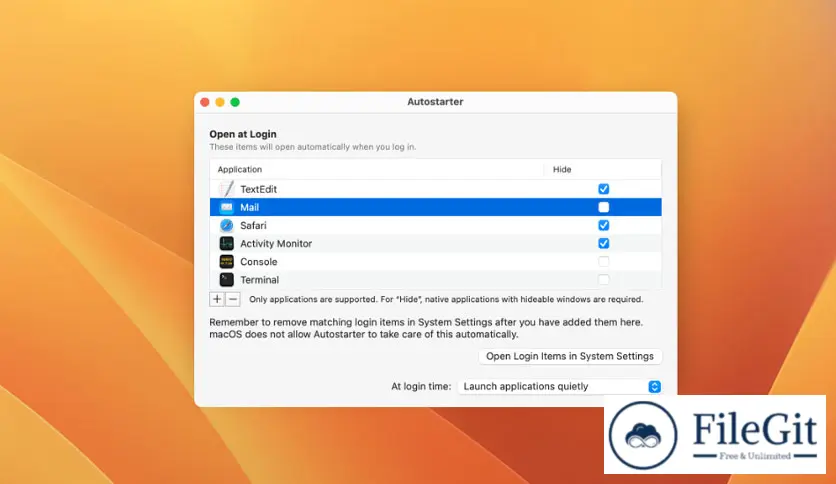Click the Mail app icon
This screenshot has width=836, height=484.
point(227,207)
